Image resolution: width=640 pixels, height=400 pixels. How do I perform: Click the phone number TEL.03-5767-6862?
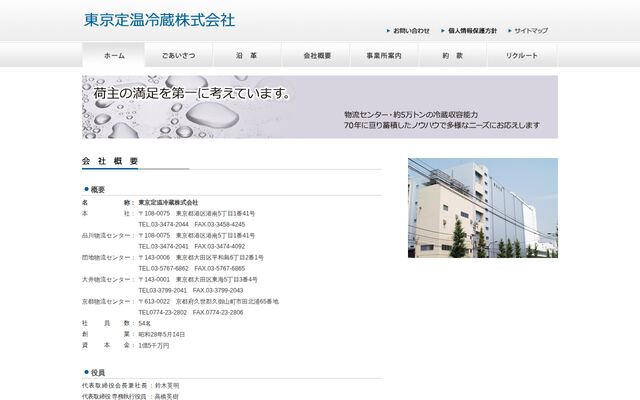point(163,269)
